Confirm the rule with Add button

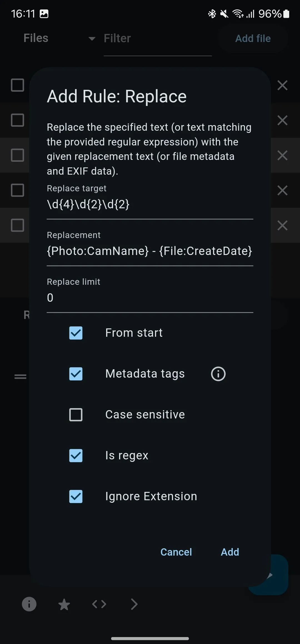click(230, 552)
